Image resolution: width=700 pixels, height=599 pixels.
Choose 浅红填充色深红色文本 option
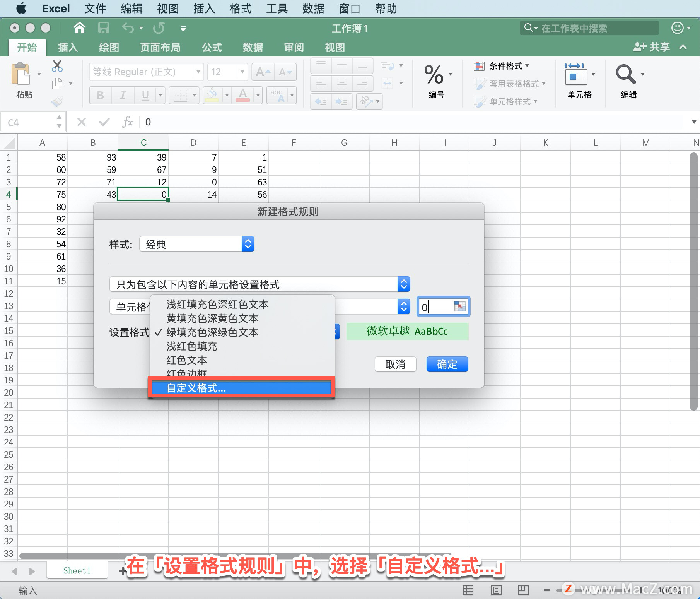point(217,304)
